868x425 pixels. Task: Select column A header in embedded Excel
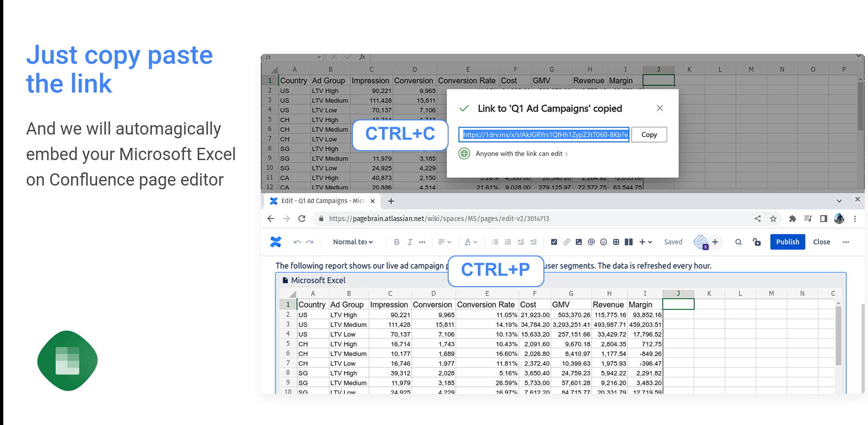[x=313, y=294]
